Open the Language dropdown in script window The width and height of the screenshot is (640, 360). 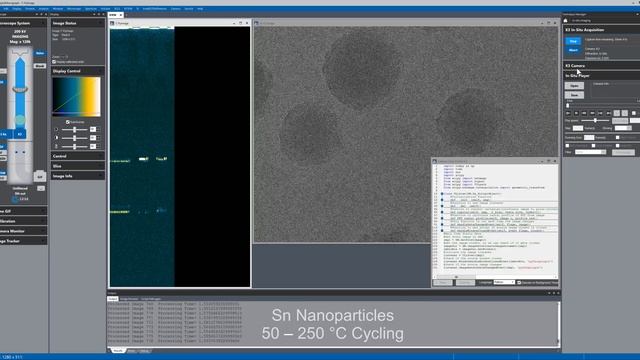click(x=504, y=282)
